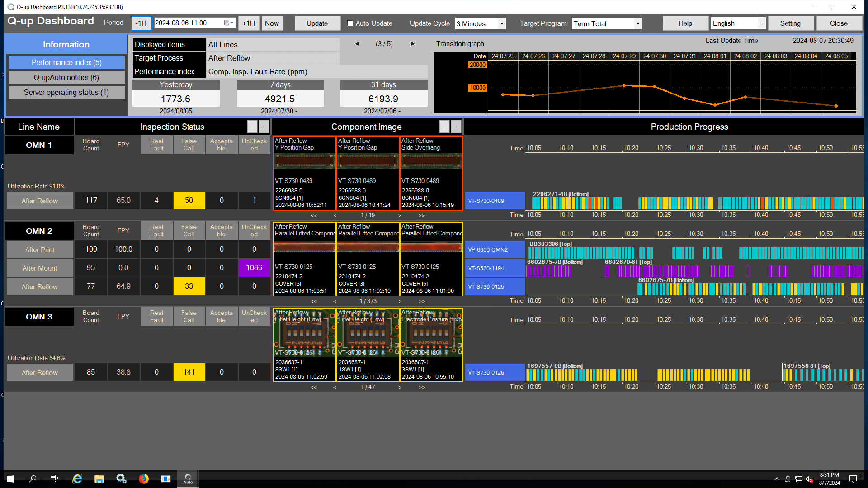Show previous OMN 2 component image

(335, 301)
